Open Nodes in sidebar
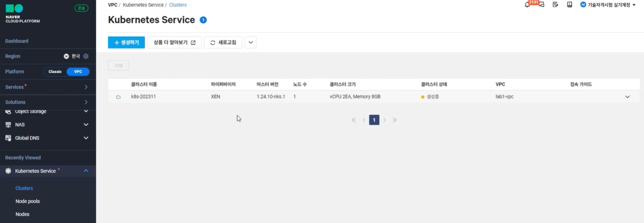Viewport: 644px width, 223px height. pyautogui.click(x=22, y=214)
